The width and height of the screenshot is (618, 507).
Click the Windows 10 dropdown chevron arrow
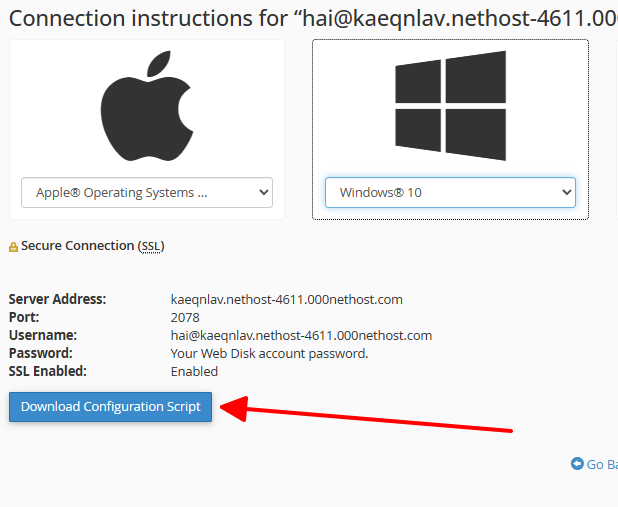567,192
